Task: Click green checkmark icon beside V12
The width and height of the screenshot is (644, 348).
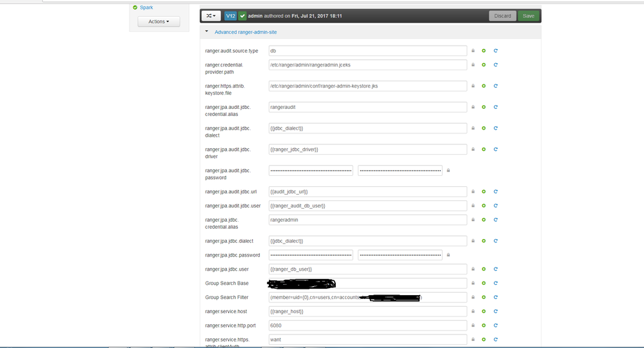Action: 242,16
